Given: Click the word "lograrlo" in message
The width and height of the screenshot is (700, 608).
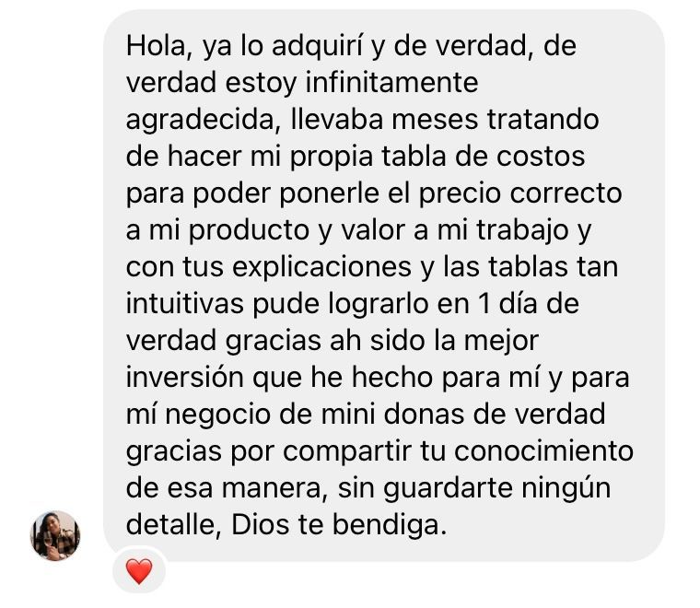Looking at the screenshot, I should [x=379, y=305].
